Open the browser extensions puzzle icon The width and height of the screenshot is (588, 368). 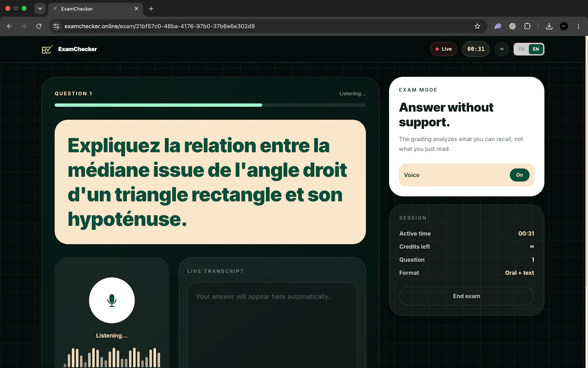[527, 26]
